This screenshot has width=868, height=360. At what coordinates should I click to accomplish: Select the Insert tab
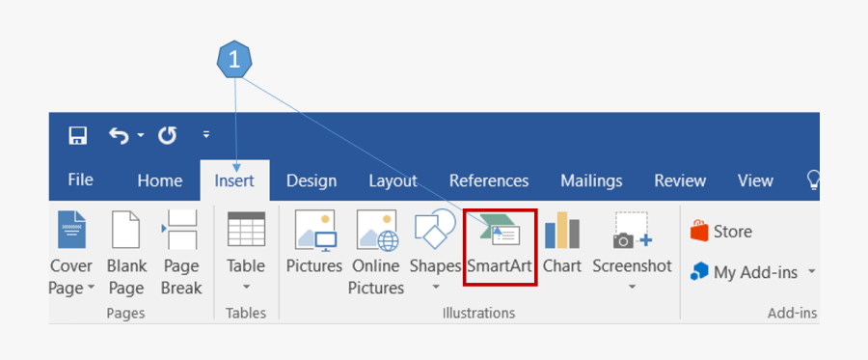[234, 180]
